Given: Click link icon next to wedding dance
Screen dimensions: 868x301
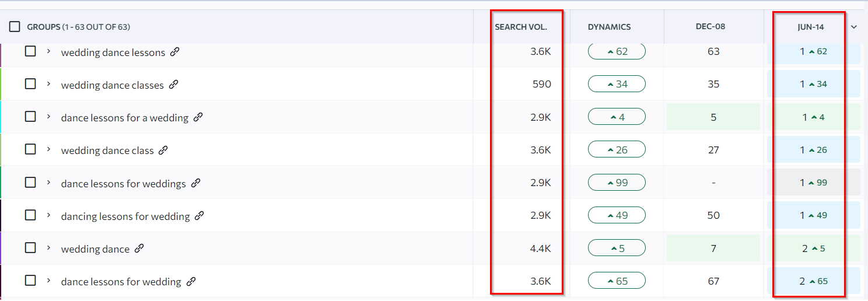Looking at the screenshot, I should (x=139, y=249).
